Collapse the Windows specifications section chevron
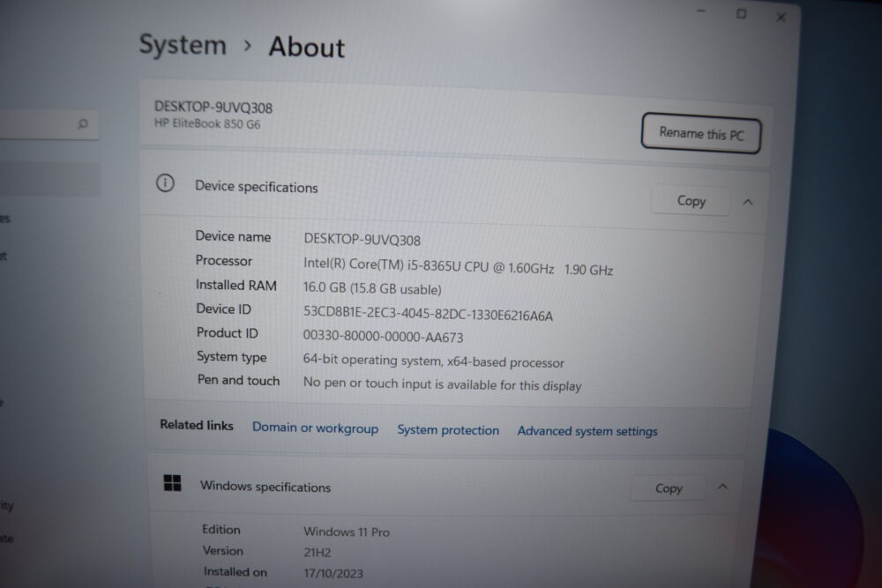This screenshot has width=882, height=588. 723,487
